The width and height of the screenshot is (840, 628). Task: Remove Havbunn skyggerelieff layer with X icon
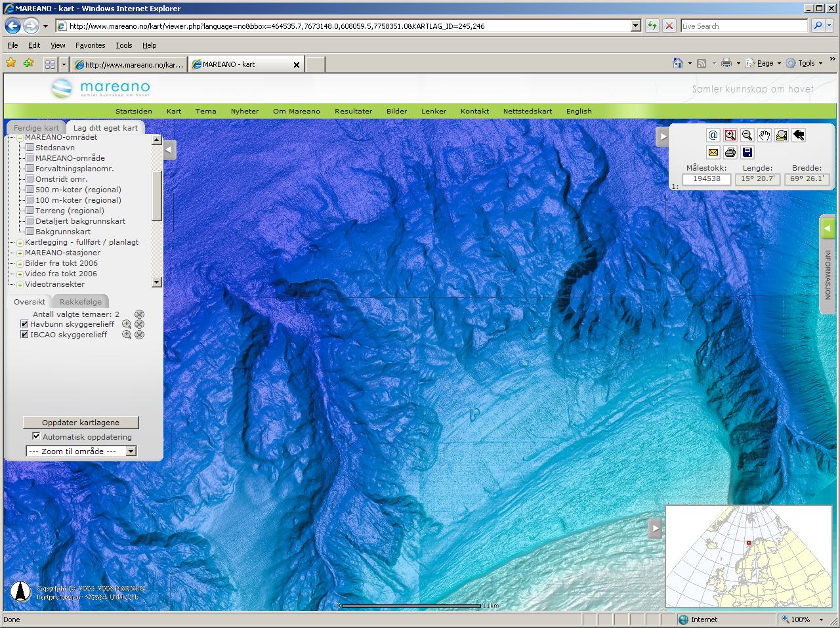(139, 324)
